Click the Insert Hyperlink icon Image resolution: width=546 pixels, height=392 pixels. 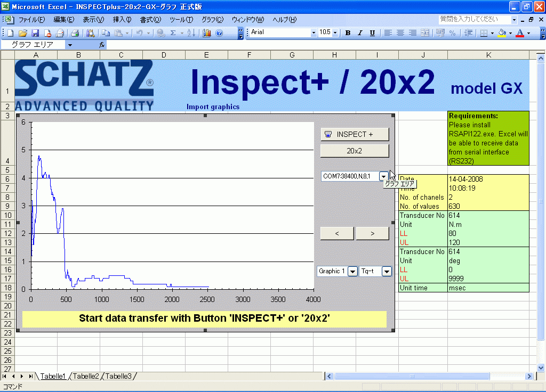tap(161, 33)
